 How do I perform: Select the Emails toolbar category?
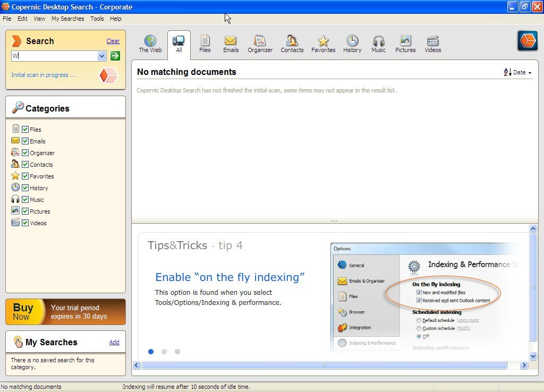(x=231, y=44)
